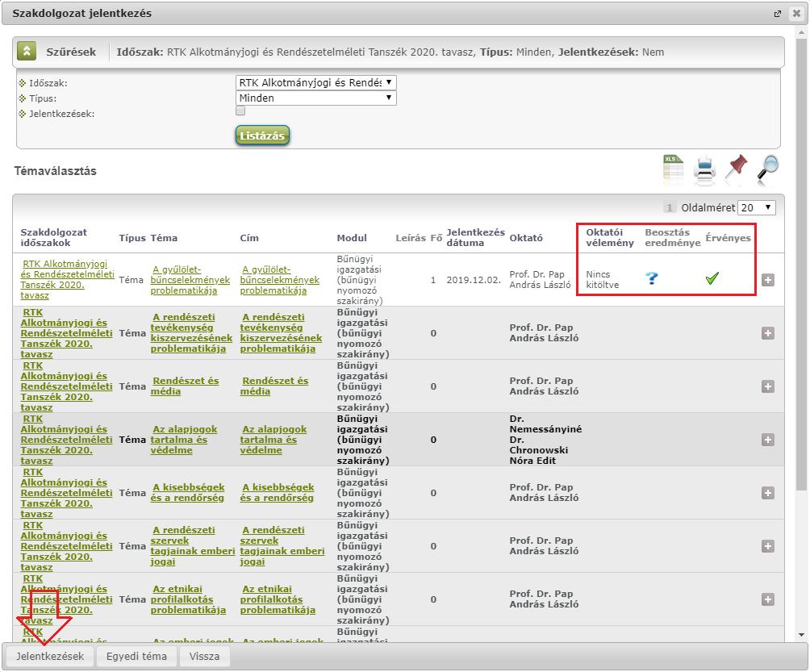
Task: Click the scrollbar up arrow
Action: [x=801, y=32]
